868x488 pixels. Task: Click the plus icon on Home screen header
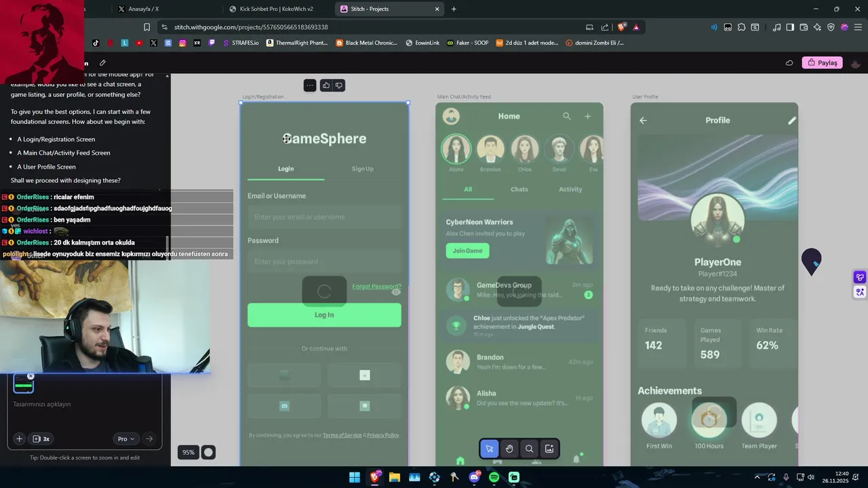588,117
